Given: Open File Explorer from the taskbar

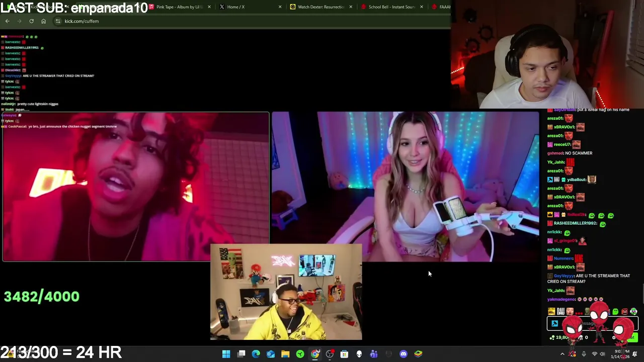Looking at the screenshot, I should tap(285, 354).
